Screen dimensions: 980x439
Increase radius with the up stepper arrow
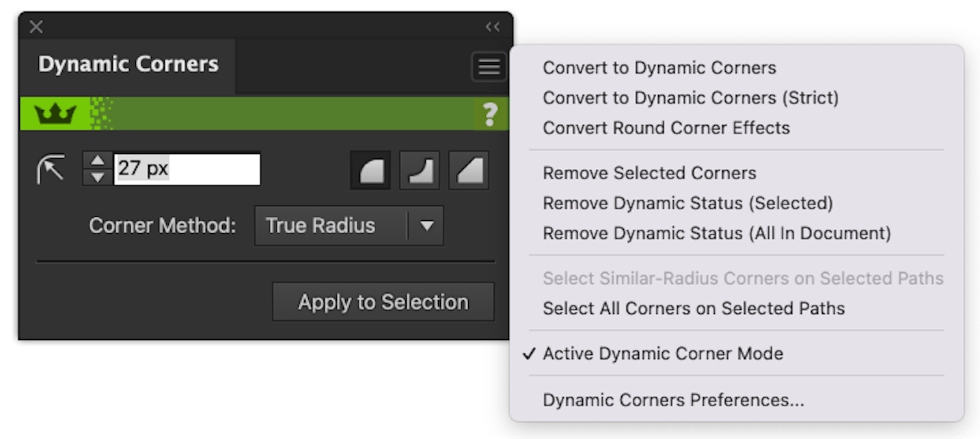click(x=98, y=160)
